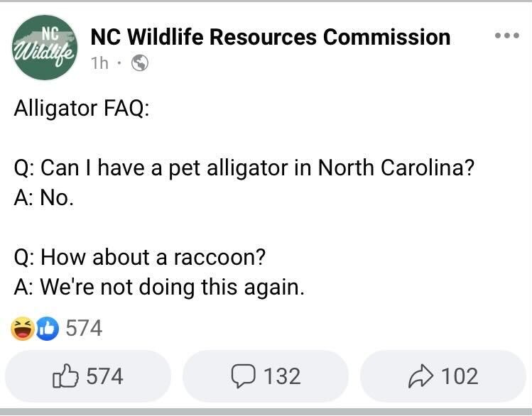The height and width of the screenshot is (416, 532).
Task: Click the green "NC" text in avatar
Action: click(x=50, y=32)
